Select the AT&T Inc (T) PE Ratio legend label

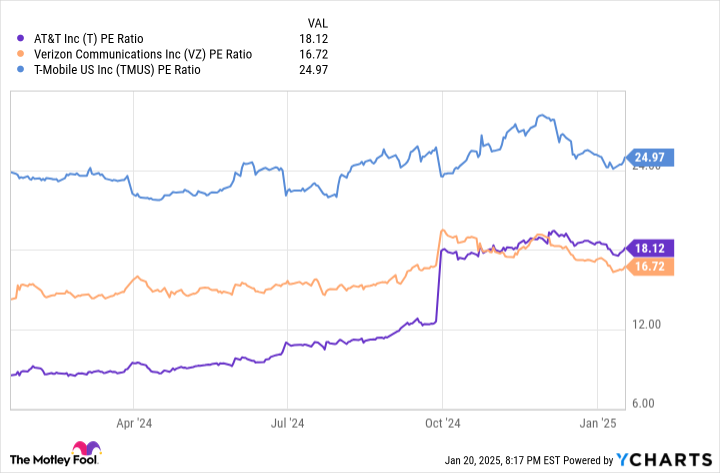point(88,38)
